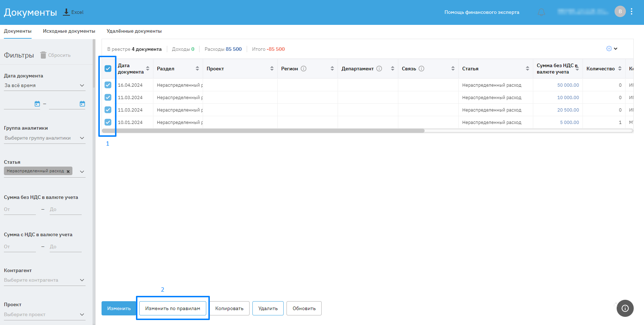
Task: Uncheck the 16.04.2024 document row
Action: point(108,85)
